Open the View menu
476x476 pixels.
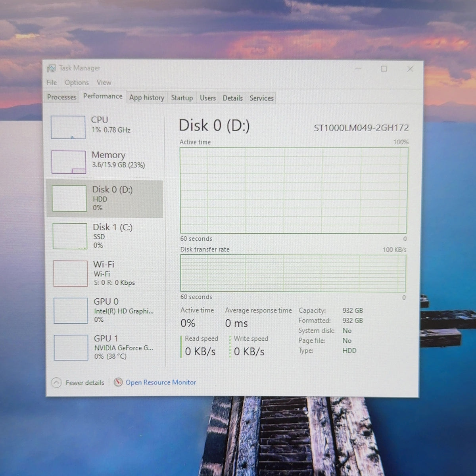(104, 83)
